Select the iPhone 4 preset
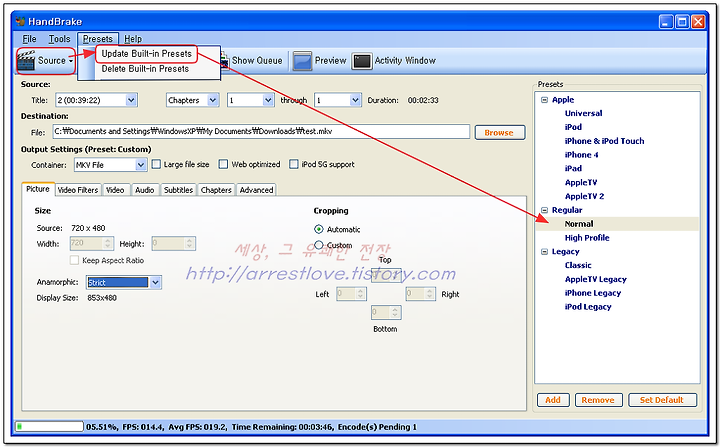The image size is (720, 447). pos(581,155)
